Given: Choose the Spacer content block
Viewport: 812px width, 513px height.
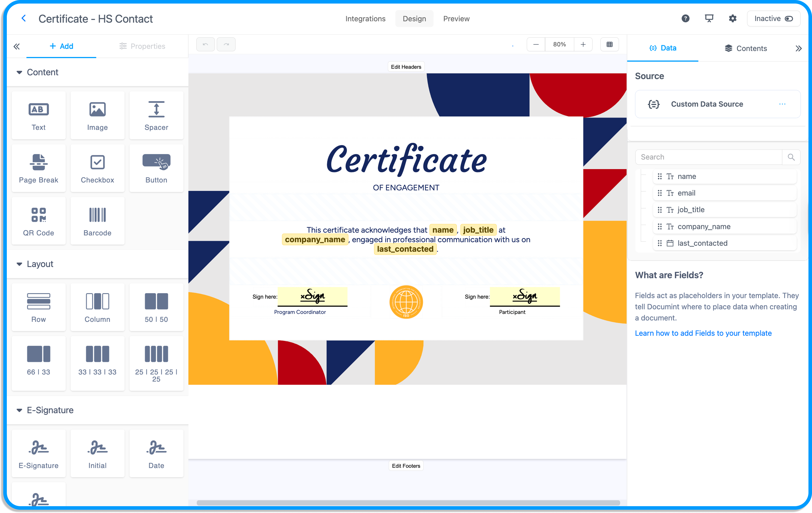Looking at the screenshot, I should tap(156, 115).
